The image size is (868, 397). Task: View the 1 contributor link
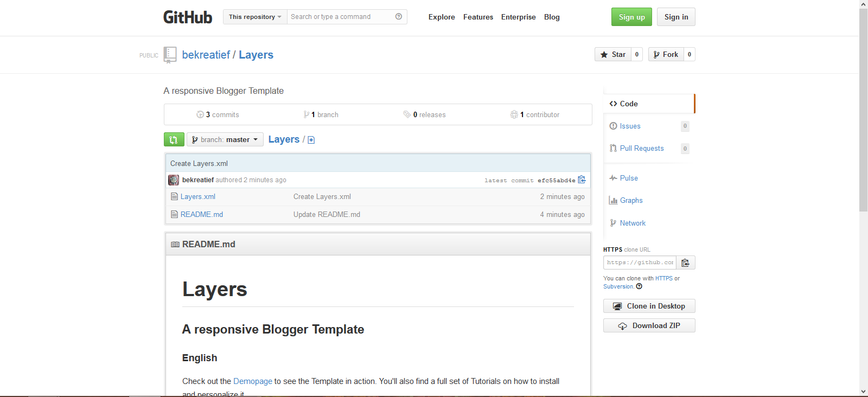[535, 114]
